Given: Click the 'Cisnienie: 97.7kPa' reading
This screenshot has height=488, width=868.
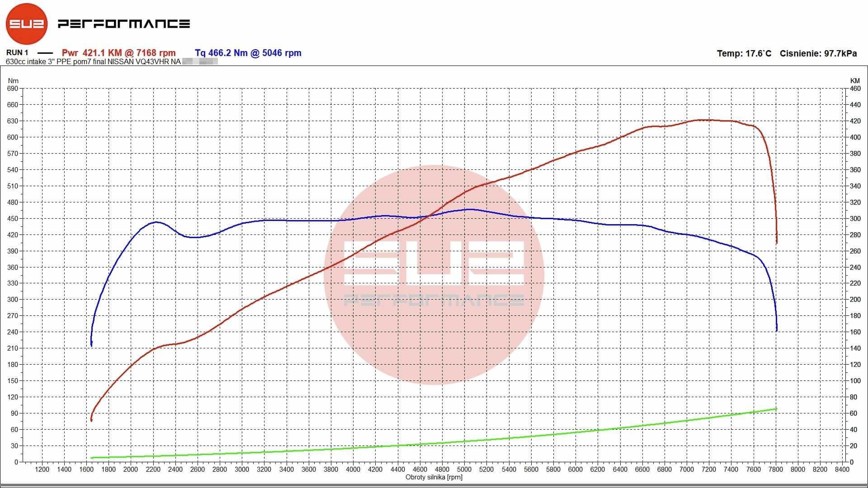Looking at the screenshot, I should click(x=818, y=53).
